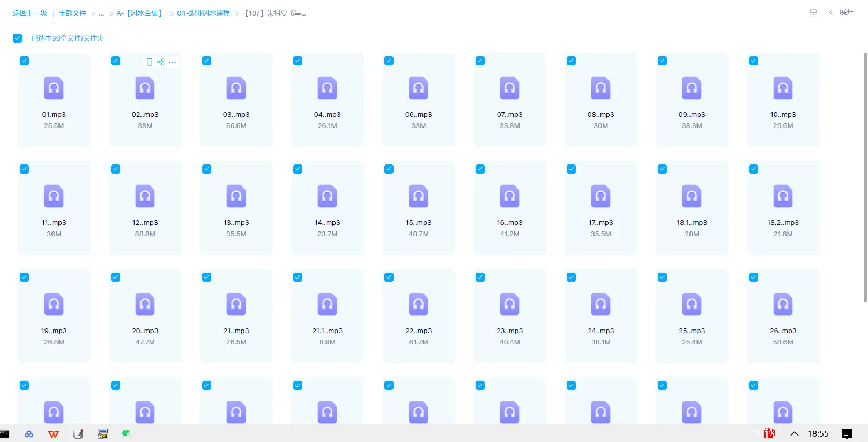This screenshot has width=868, height=442.
Task: Expand collapsed breadcrumb path (…)
Action: [101, 13]
